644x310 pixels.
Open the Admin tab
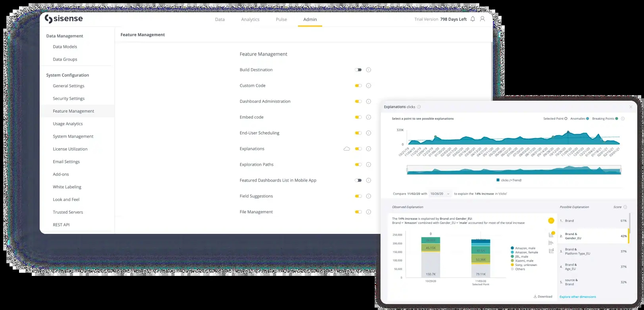[x=310, y=19]
